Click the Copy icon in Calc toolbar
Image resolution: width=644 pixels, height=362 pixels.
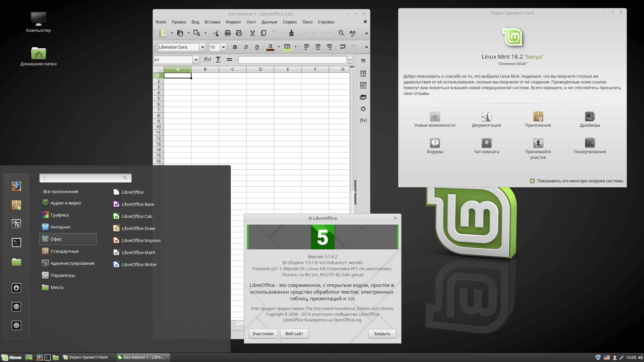pyautogui.click(x=264, y=33)
